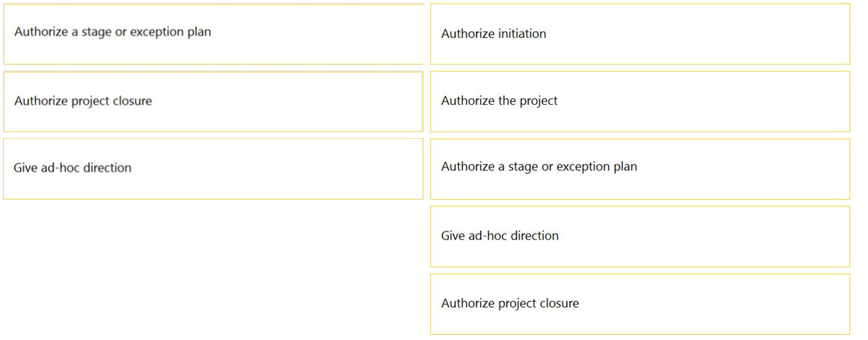Activate the 'Authorize the project' answer slot

click(x=640, y=101)
